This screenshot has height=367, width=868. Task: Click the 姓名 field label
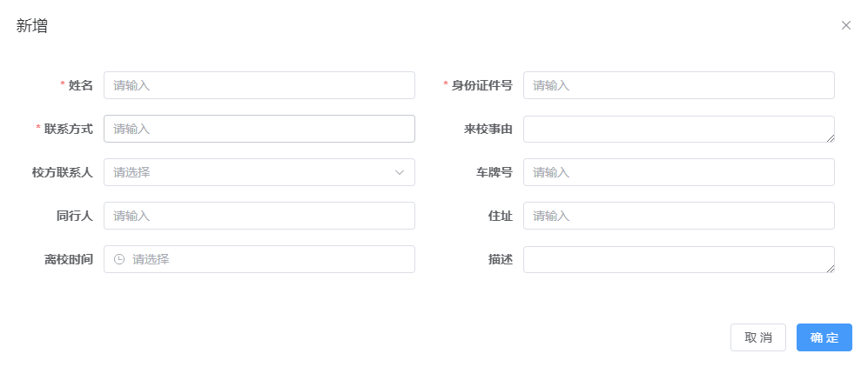pos(80,85)
